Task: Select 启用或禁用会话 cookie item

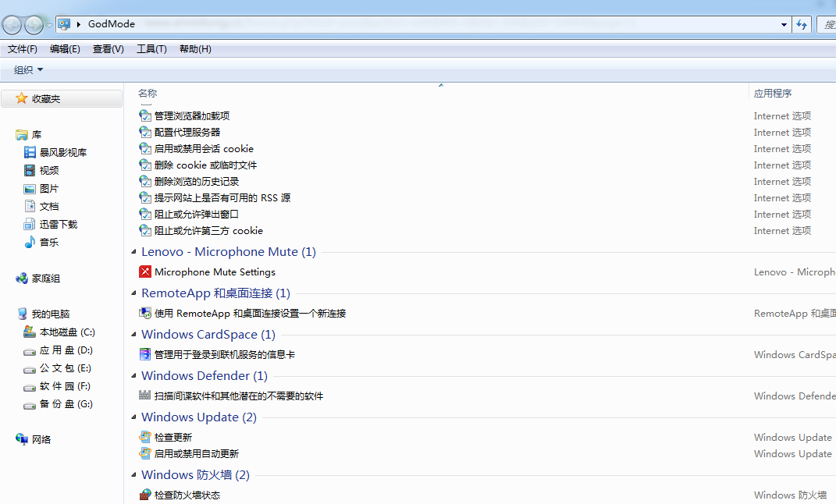Action: (196, 149)
